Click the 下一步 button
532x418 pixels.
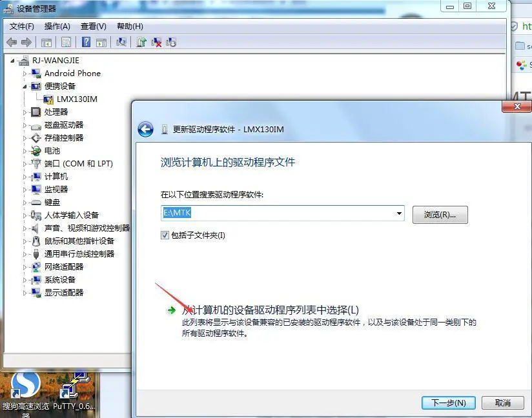(448, 403)
